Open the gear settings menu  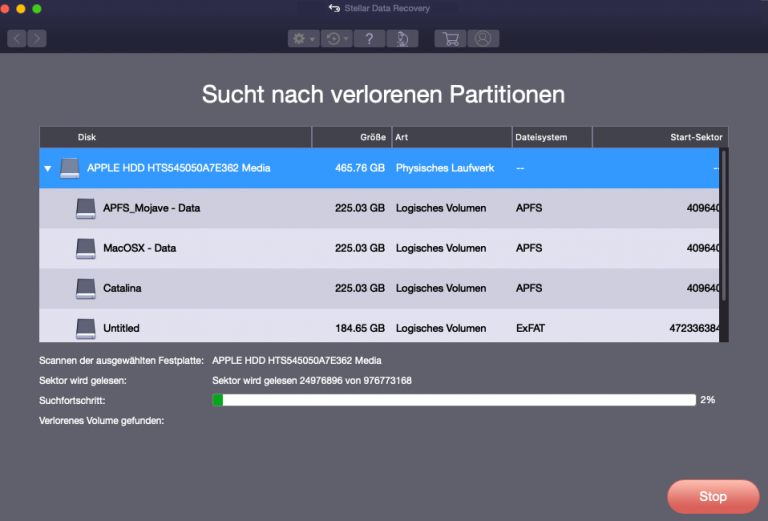[x=304, y=39]
